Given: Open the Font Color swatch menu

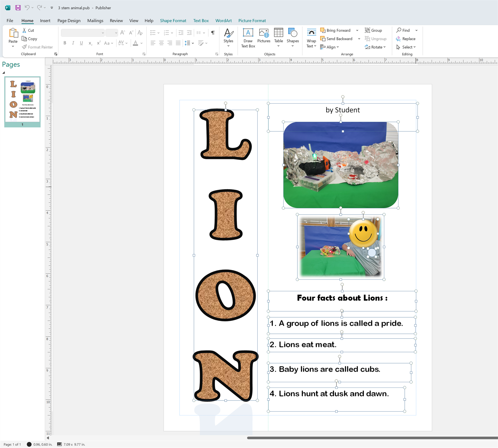Looking at the screenshot, I should (141, 43).
